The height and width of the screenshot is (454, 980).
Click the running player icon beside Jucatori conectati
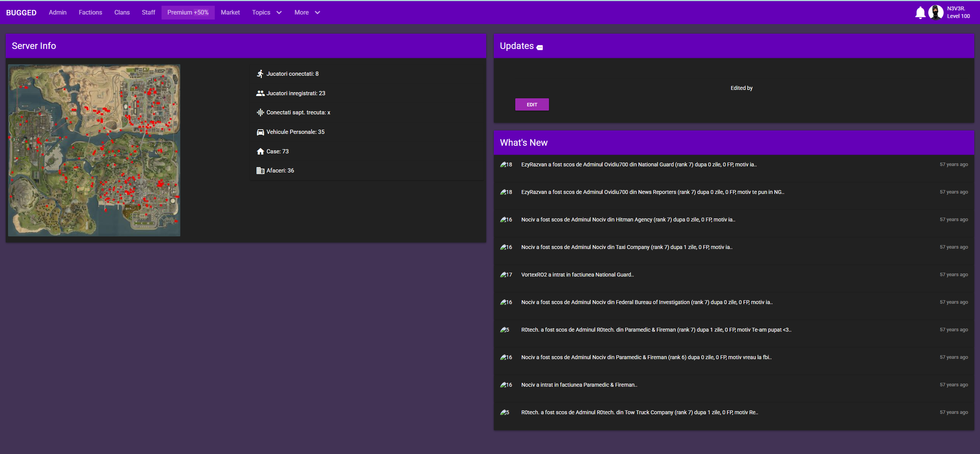point(260,74)
